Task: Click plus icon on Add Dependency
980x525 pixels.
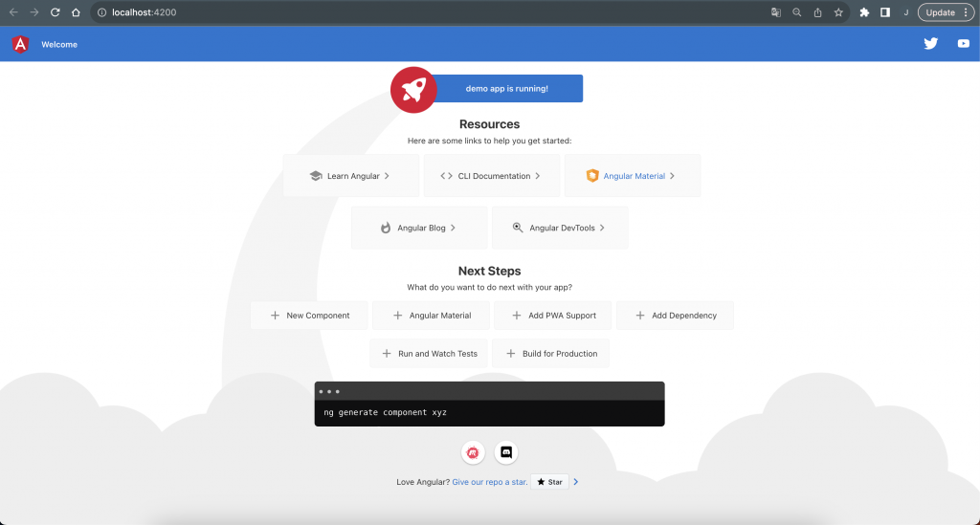Action: point(640,316)
